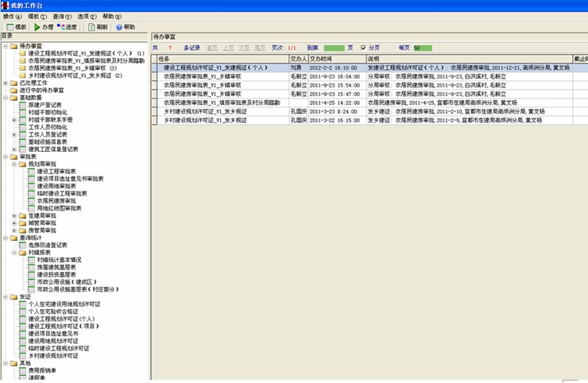Click the 进度 progress toolbar icon

[60, 27]
